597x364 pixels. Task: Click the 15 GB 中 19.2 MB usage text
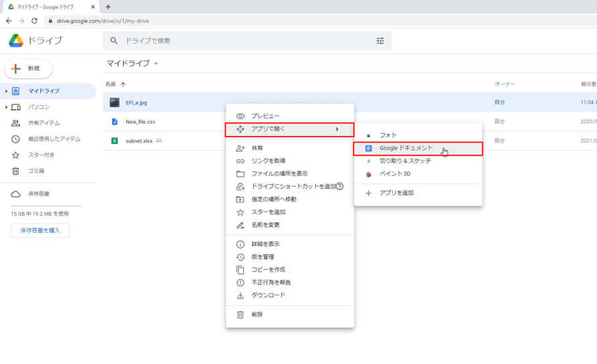[40, 214]
